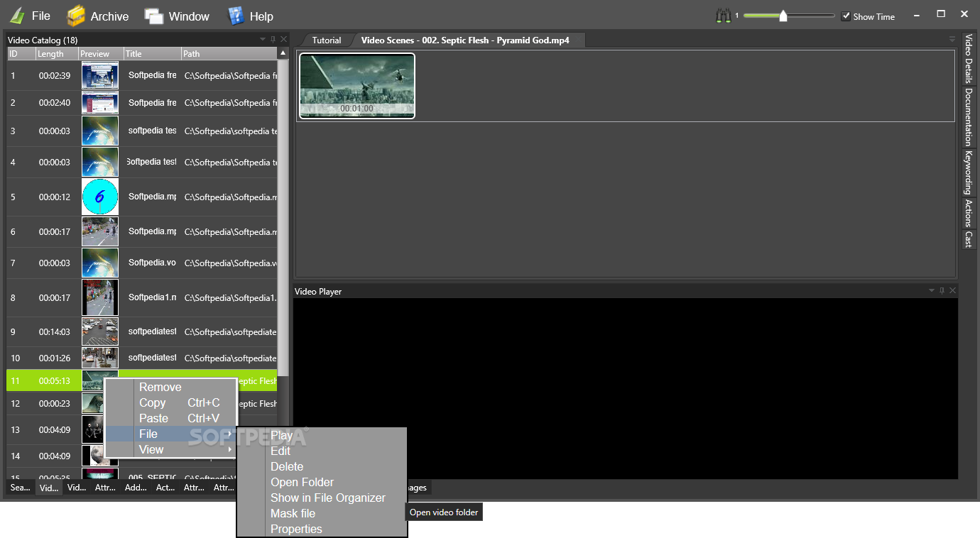Pin the Video Player panel
Image resolution: width=980 pixels, height=538 pixels.
point(942,290)
